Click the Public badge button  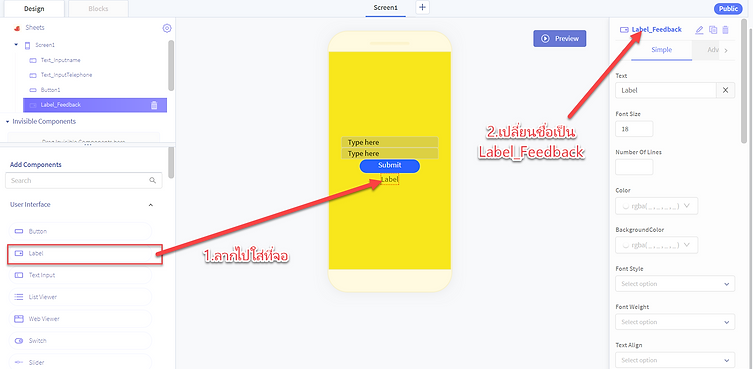[x=728, y=9]
